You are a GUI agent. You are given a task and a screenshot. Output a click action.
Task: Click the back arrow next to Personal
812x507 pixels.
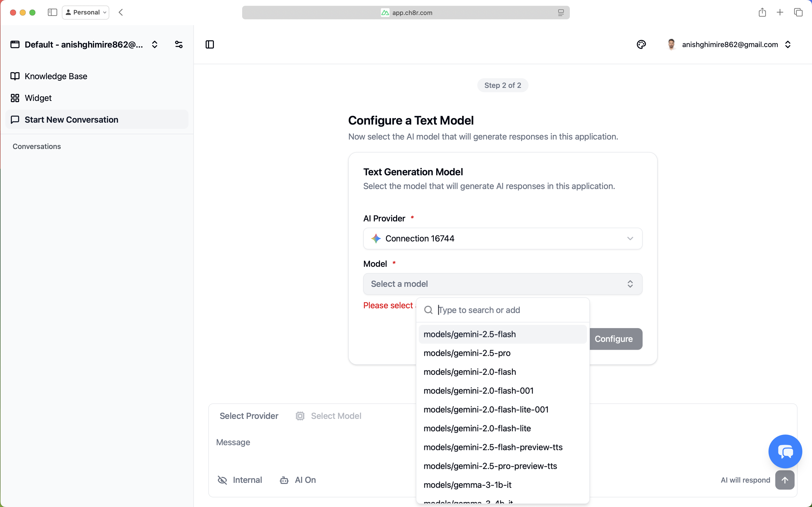tap(121, 12)
